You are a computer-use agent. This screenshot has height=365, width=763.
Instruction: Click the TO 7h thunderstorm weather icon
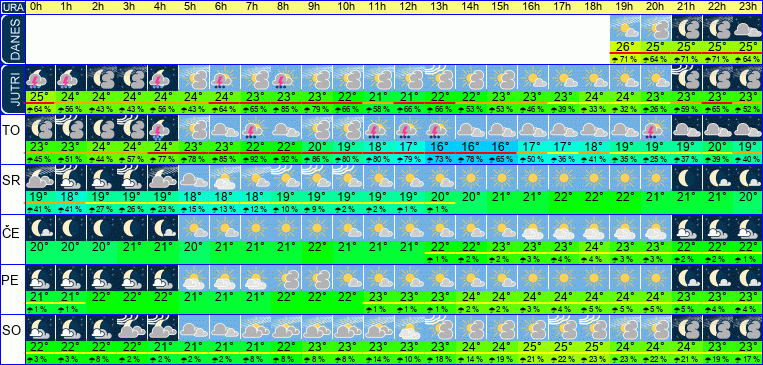click(255, 128)
